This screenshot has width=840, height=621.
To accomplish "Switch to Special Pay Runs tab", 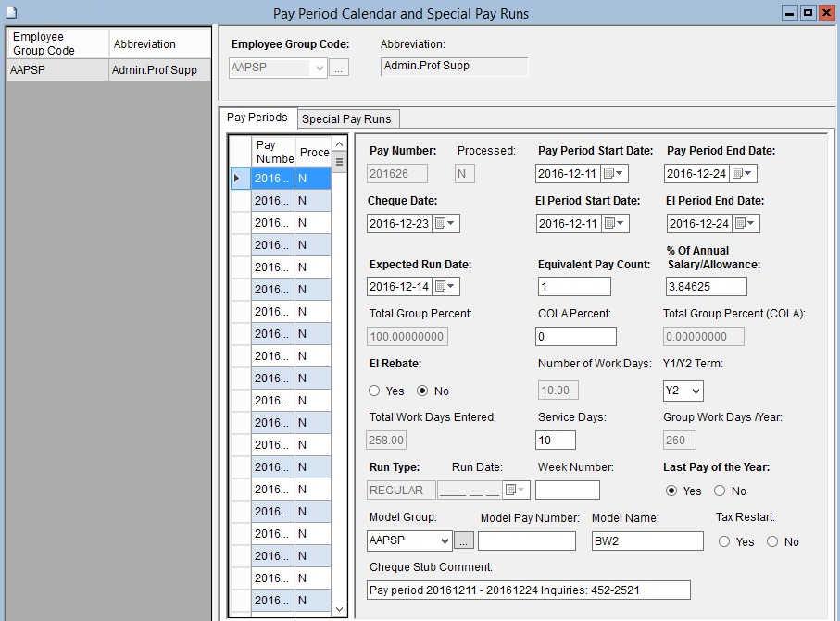I will point(347,119).
